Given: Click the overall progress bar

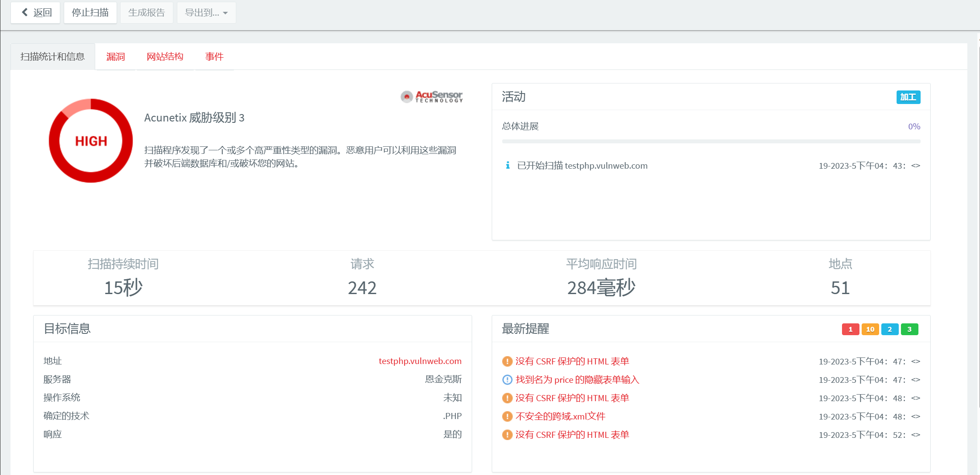Looking at the screenshot, I should click(711, 142).
